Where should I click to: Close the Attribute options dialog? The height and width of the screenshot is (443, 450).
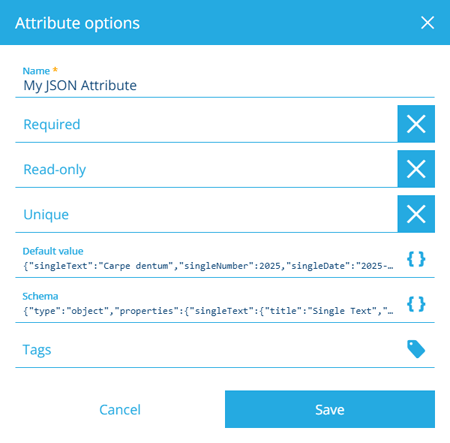tap(427, 23)
